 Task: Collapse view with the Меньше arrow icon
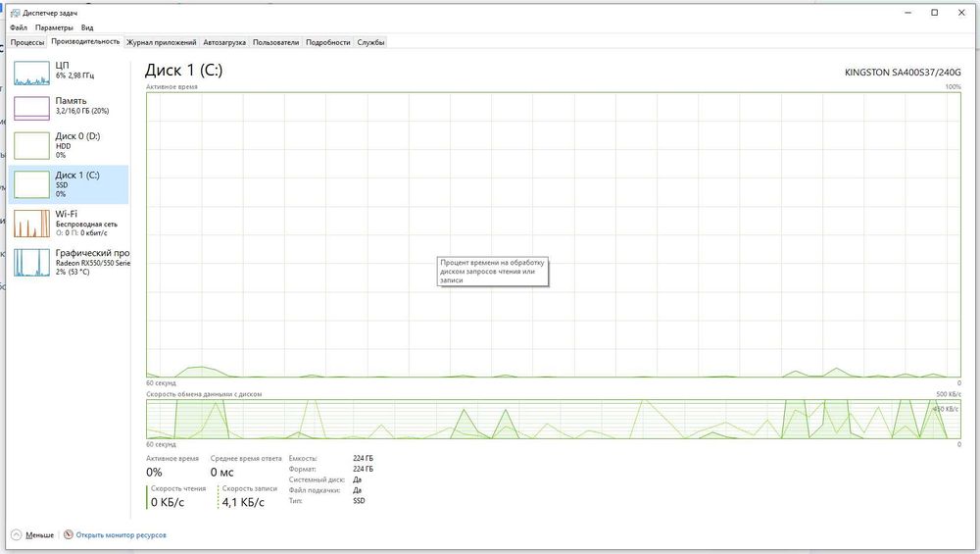pos(17,535)
